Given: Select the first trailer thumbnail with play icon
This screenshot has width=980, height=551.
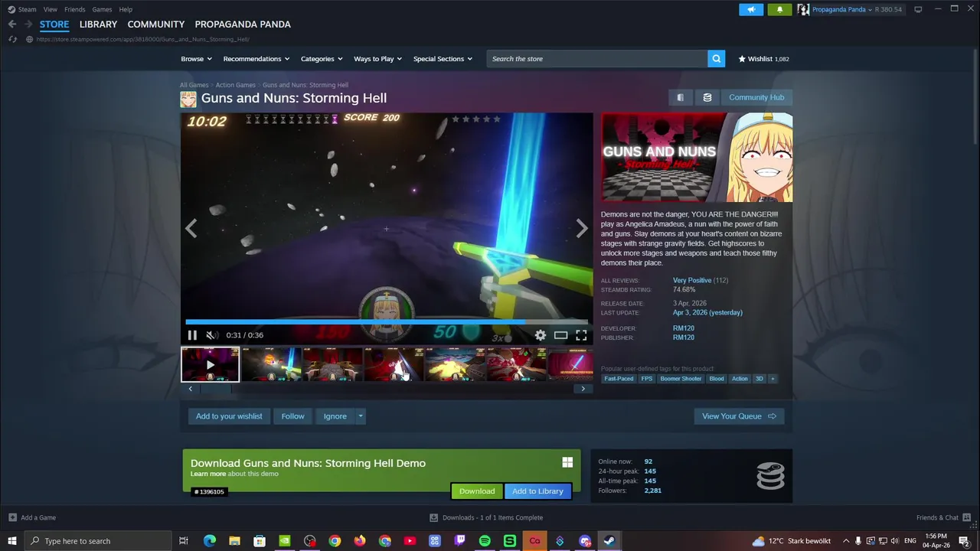Looking at the screenshot, I should [210, 364].
